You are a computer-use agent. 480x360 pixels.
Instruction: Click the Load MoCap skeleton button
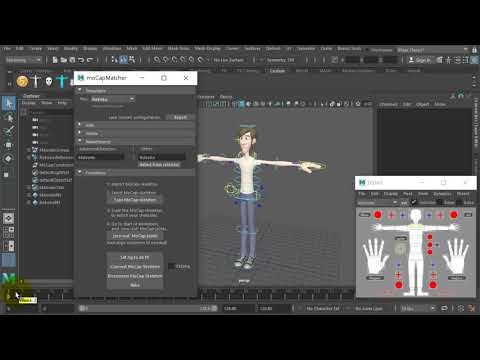click(x=135, y=200)
